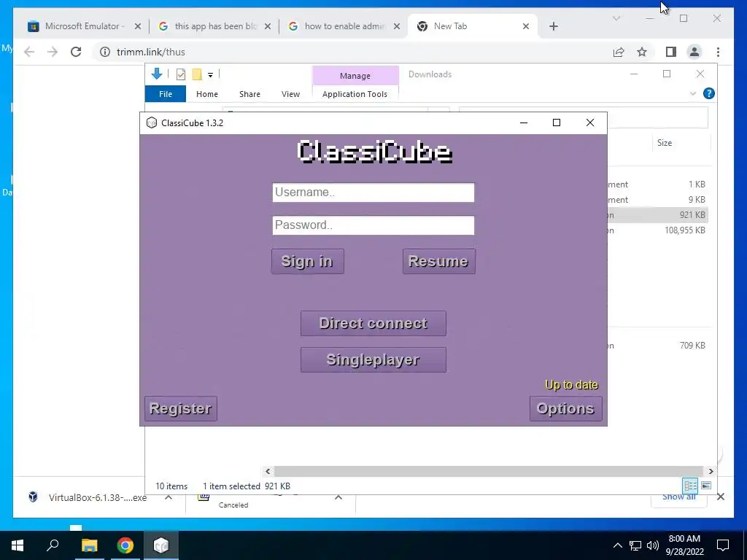
Task: Open the Manage contextual tab
Action: tap(355, 76)
